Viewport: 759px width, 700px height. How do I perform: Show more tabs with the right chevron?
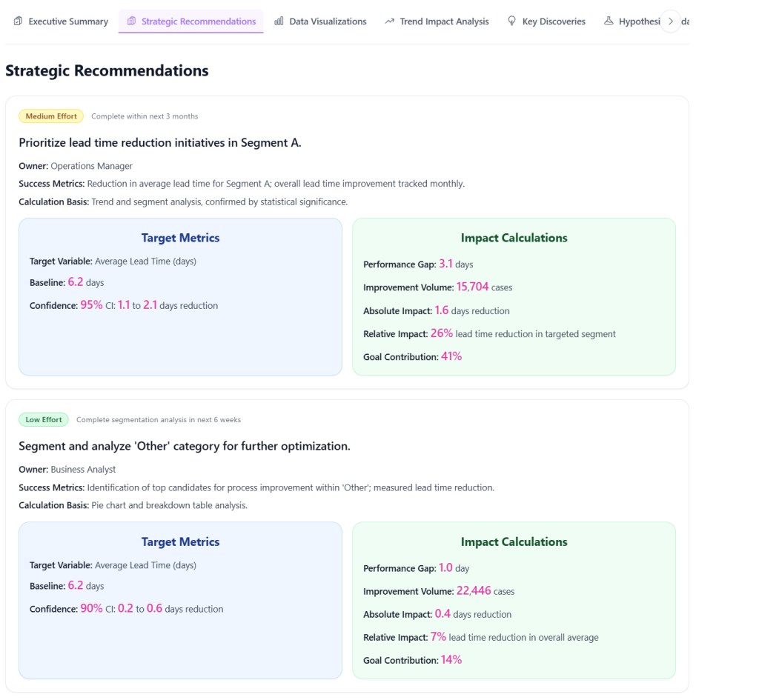coord(671,21)
